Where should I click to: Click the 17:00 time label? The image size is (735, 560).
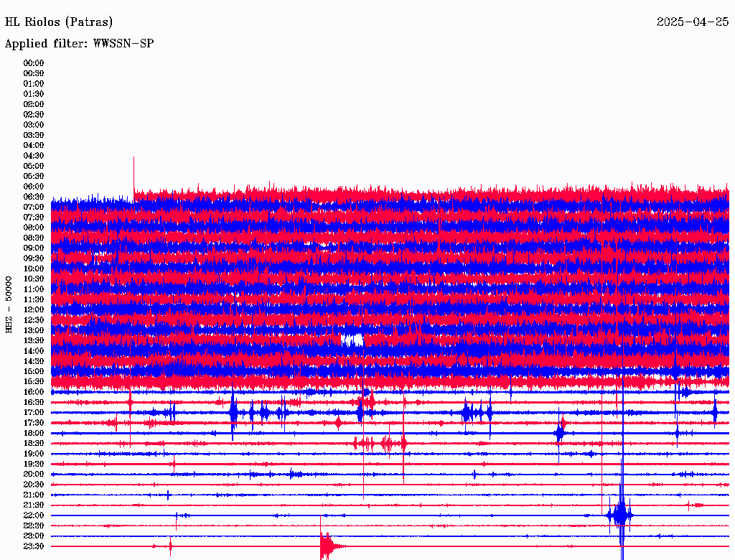click(x=34, y=413)
